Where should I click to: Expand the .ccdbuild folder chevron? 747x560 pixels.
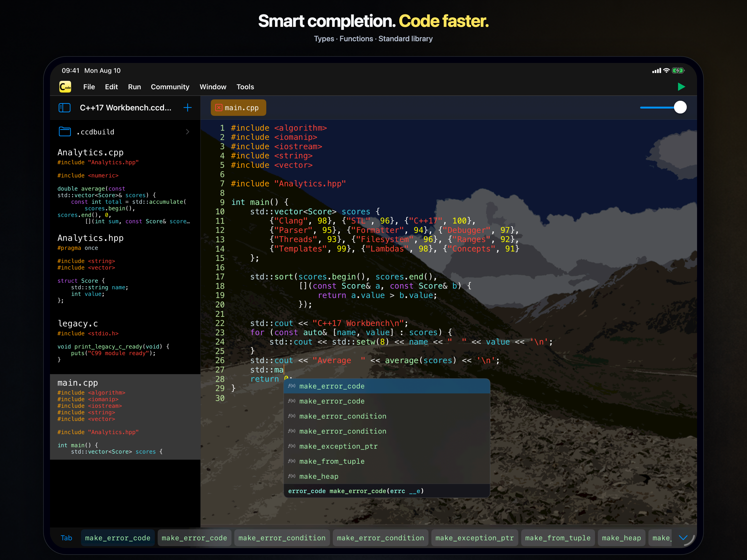click(x=188, y=132)
